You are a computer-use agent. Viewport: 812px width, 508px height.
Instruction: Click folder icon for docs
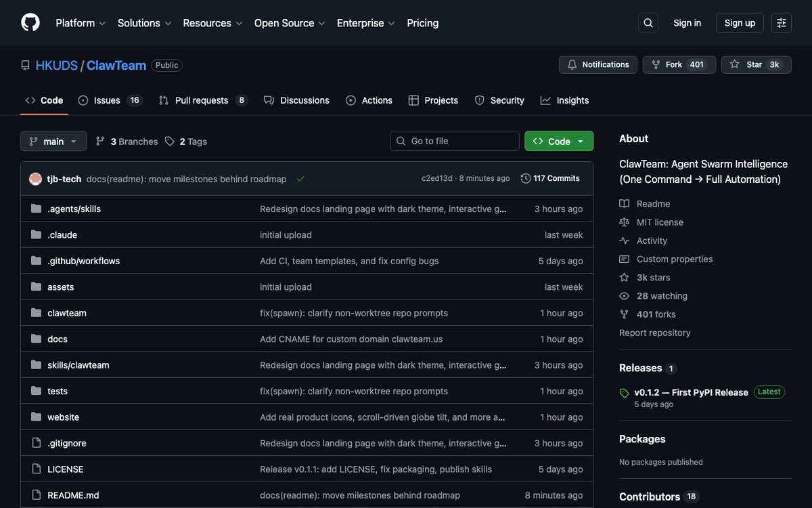pos(36,339)
